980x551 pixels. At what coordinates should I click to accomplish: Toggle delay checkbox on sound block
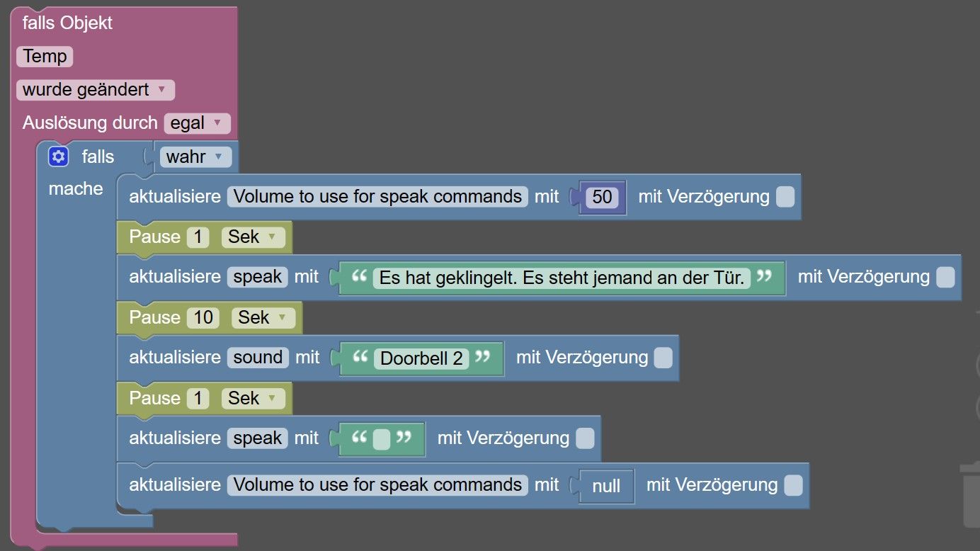coord(663,358)
